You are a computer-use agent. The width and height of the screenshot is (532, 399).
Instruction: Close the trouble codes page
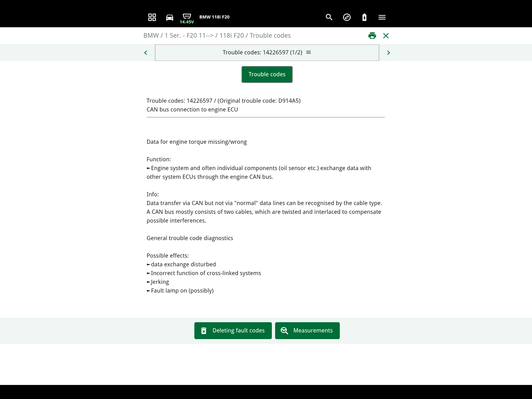(386, 36)
